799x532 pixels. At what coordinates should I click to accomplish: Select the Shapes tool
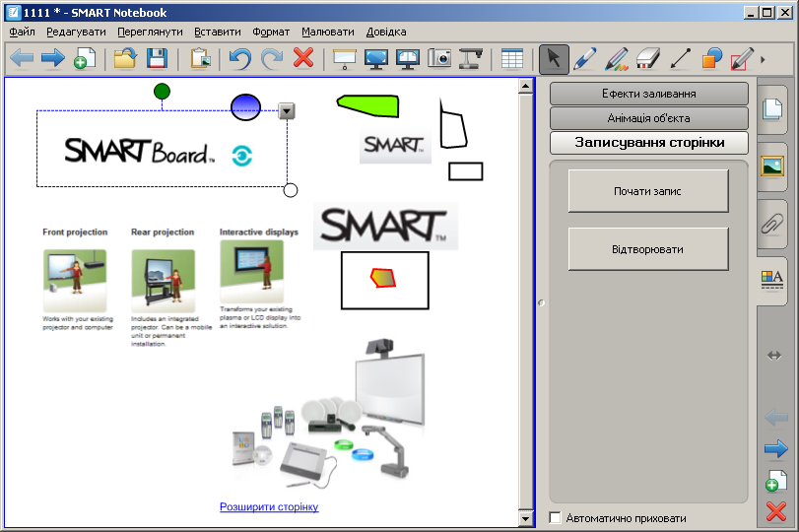712,58
